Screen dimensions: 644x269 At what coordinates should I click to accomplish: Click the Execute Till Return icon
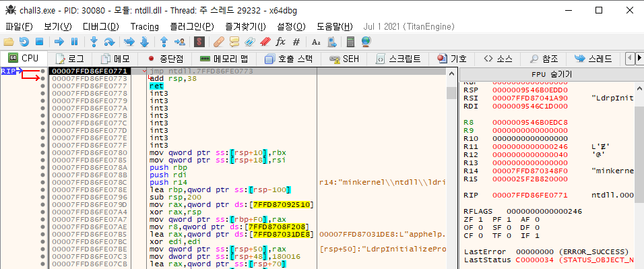pos(164,42)
